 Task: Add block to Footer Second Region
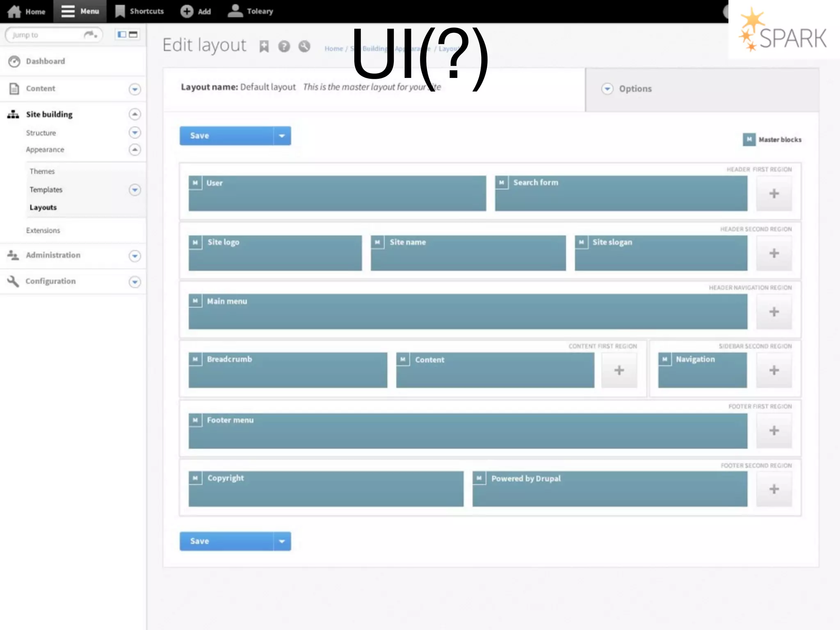coord(774,489)
